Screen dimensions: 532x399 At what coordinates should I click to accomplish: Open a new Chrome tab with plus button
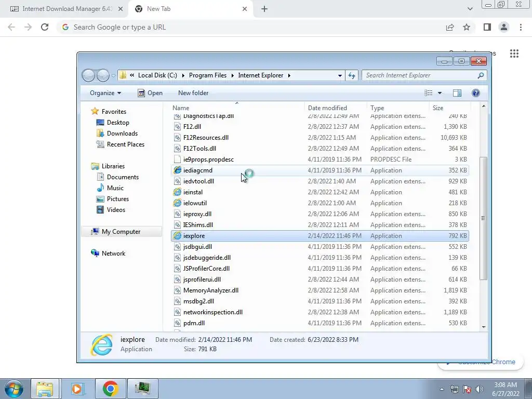click(x=264, y=9)
